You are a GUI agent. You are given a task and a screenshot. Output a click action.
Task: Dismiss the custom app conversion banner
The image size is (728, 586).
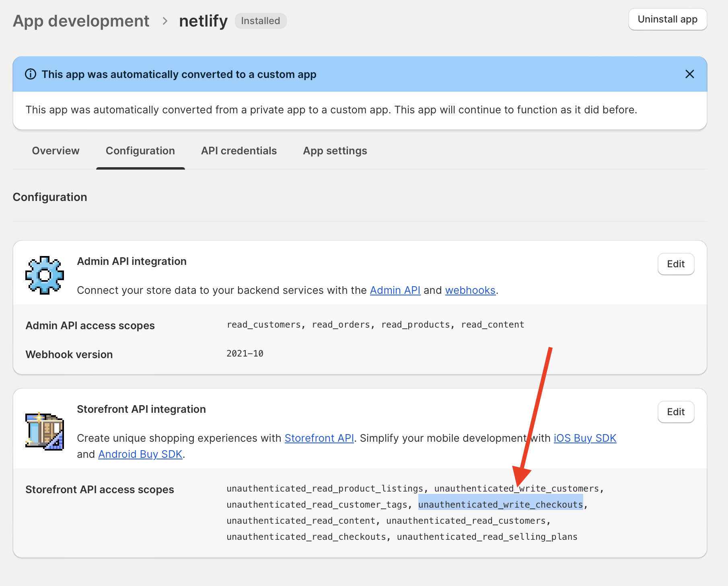coord(689,74)
